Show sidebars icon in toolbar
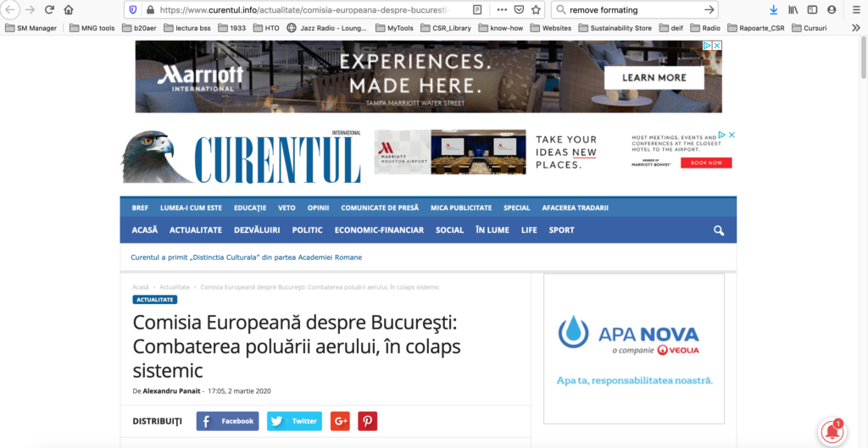This screenshot has height=448, width=868. pyautogui.click(x=812, y=9)
